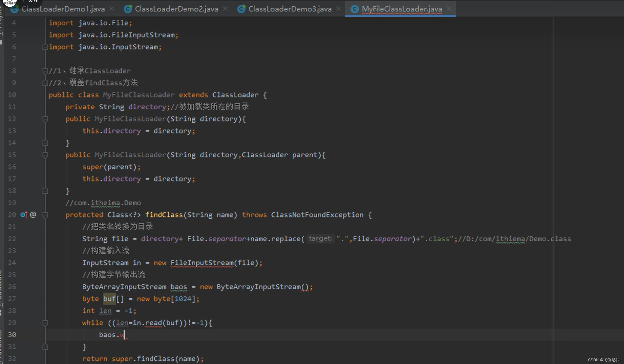Click the class icon on ClassLoaderDemo1.java tab

(15, 9)
